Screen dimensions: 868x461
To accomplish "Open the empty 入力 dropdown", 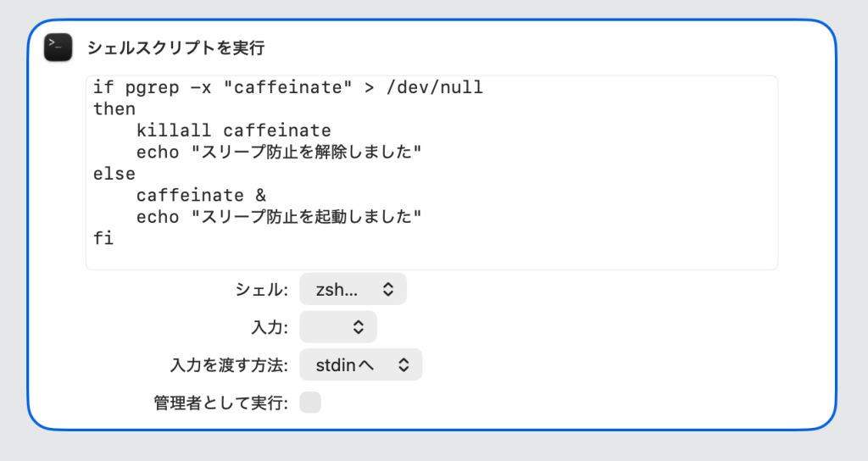I will click(x=338, y=327).
